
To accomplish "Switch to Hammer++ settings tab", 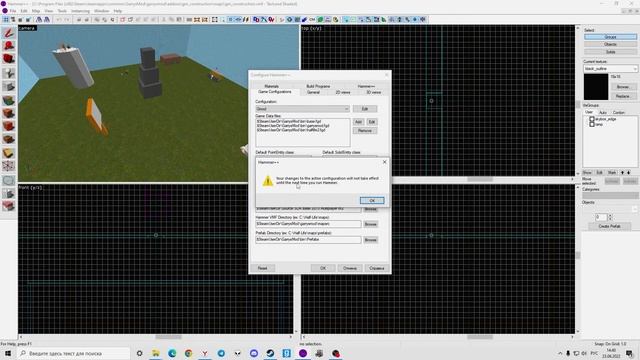I will (366, 86).
